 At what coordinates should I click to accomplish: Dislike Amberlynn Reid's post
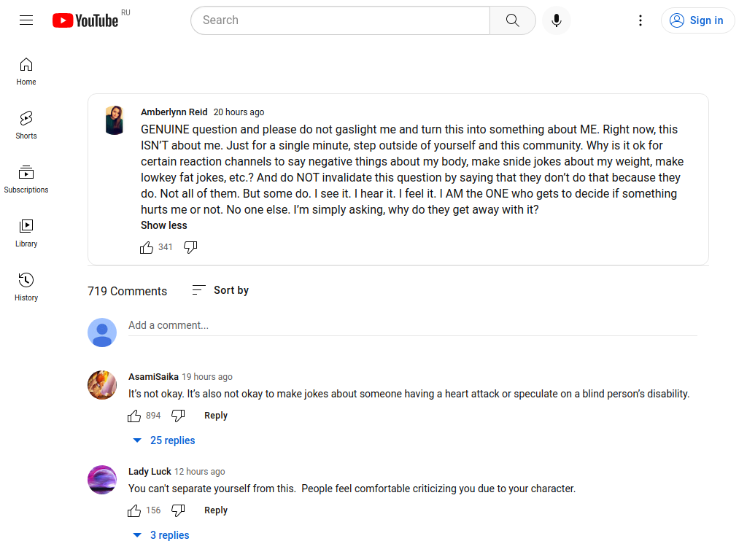(x=190, y=247)
